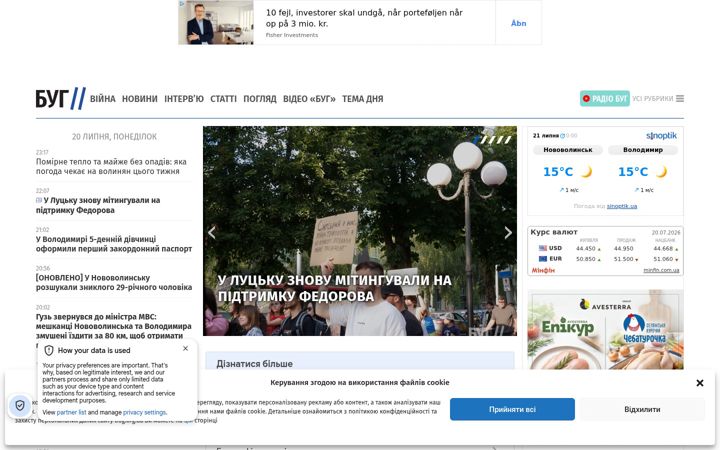Open the ВІЙНА menu section
720x450 pixels.
pos(102,99)
